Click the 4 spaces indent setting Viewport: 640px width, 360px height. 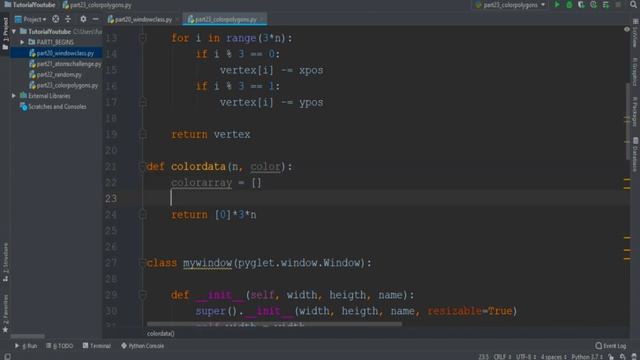click(553, 357)
